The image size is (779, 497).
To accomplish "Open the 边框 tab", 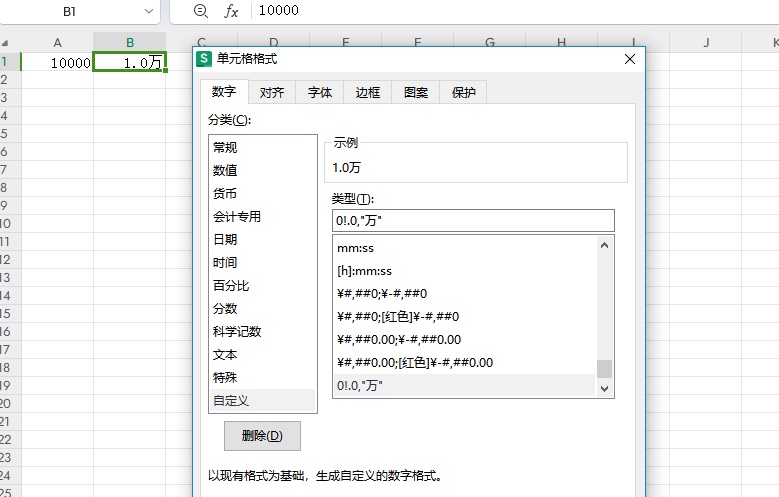I will tap(368, 92).
